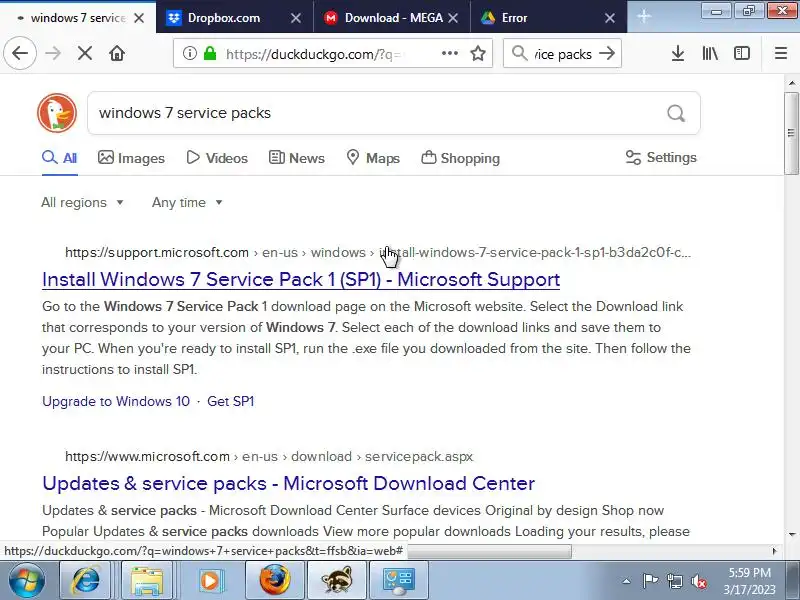Open the Downloads panel

(x=678, y=53)
